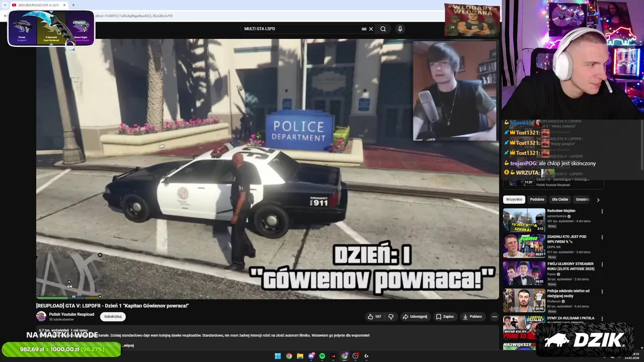Open File Explorer from taskbar
The height and width of the screenshot is (362, 644).
[300, 356]
